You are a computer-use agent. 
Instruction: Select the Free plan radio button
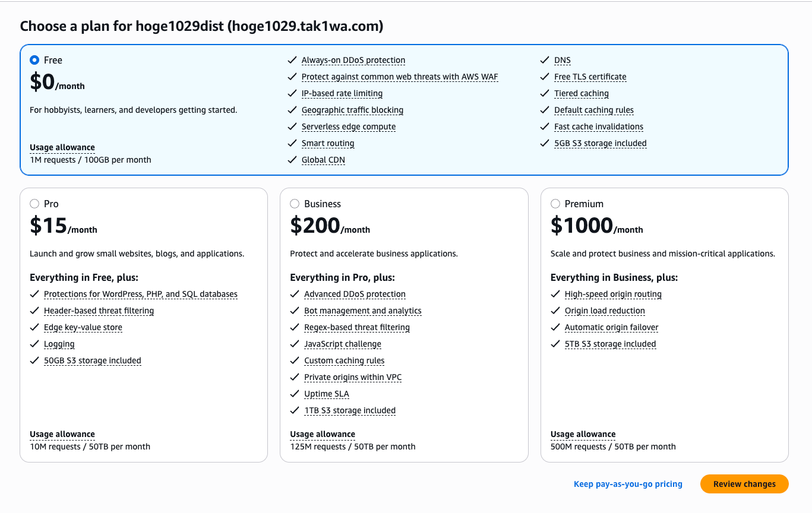34,60
